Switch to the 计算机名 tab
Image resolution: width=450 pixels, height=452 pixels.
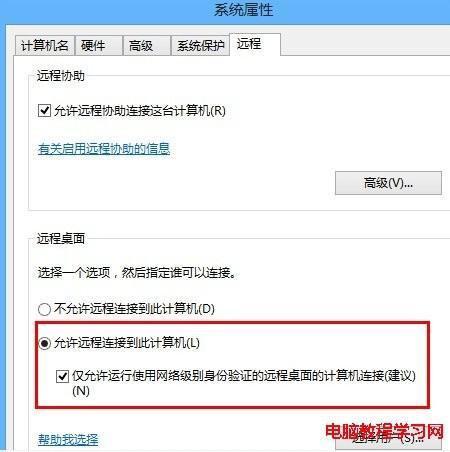pos(45,45)
